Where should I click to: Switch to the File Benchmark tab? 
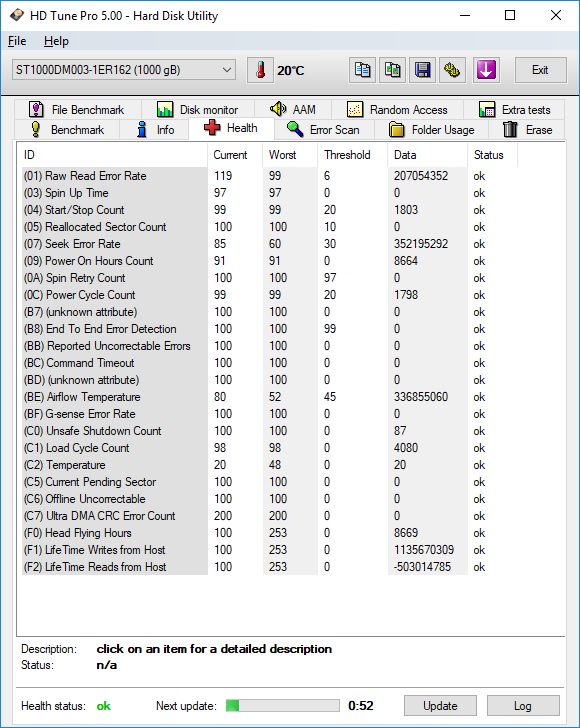point(77,110)
